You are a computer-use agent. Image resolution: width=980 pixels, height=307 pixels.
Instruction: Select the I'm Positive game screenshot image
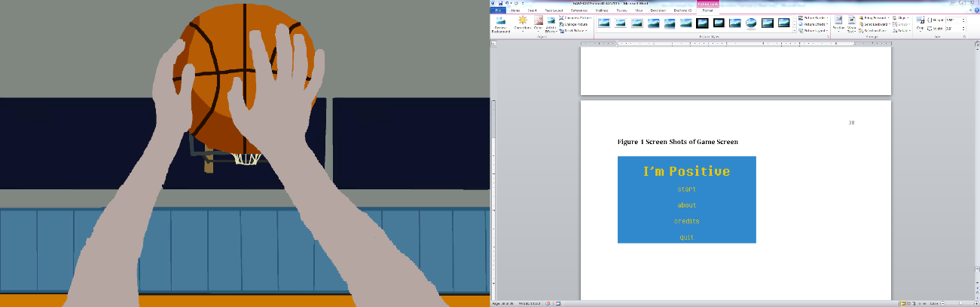click(x=686, y=200)
